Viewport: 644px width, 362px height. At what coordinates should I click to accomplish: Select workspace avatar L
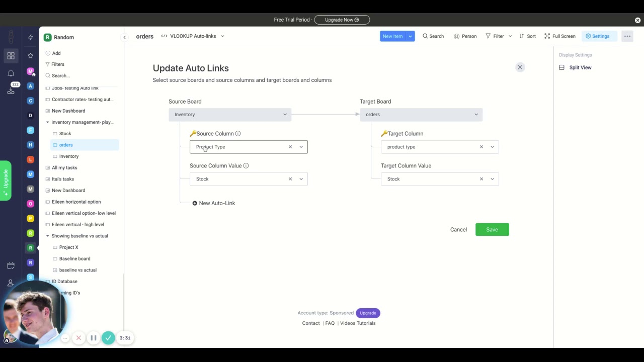tap(30, 159)
